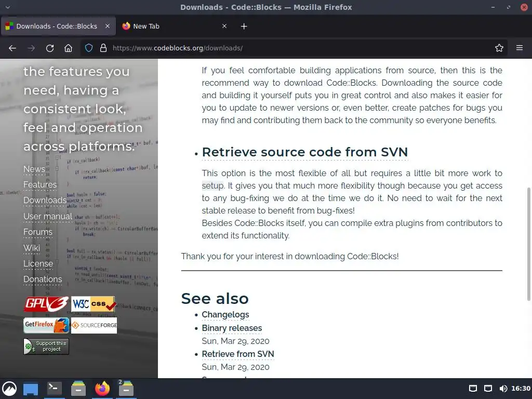Open the terminal from the taskbar
This screenshot has width=532, height=399.
pyautogui.click(x=54, y=388)
